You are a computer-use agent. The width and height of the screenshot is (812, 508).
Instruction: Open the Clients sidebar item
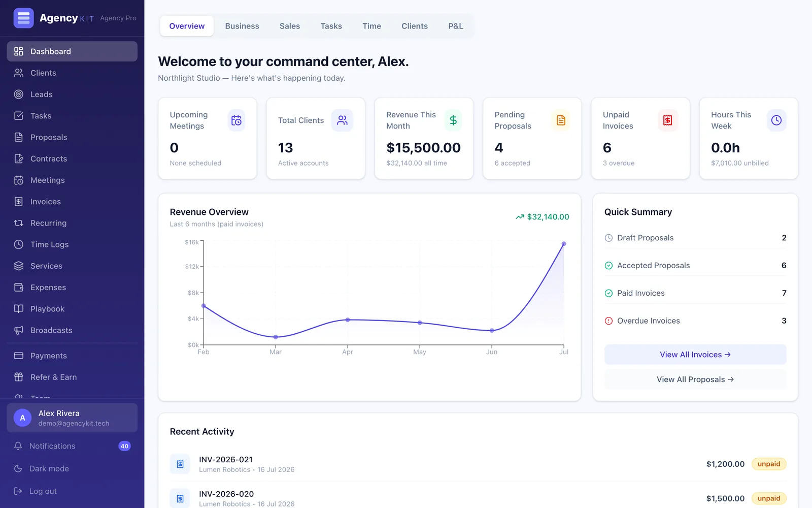[72, 73]
